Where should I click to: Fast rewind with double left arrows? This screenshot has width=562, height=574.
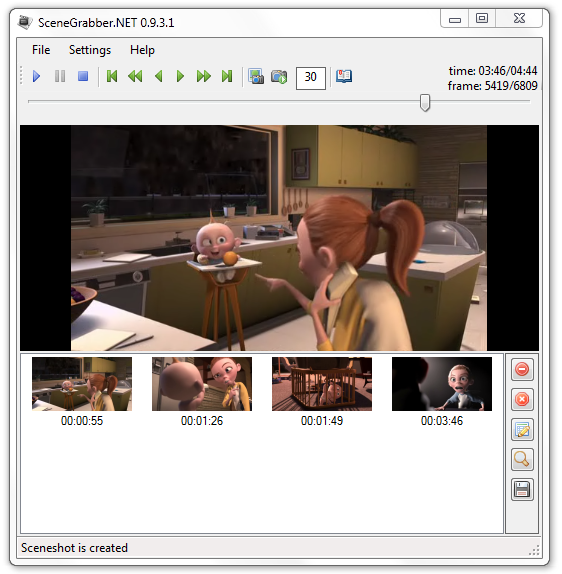[x=135, y=77]
